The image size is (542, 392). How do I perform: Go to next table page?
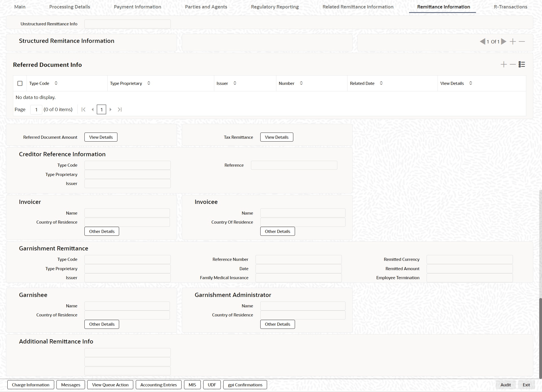click(111, 109)
